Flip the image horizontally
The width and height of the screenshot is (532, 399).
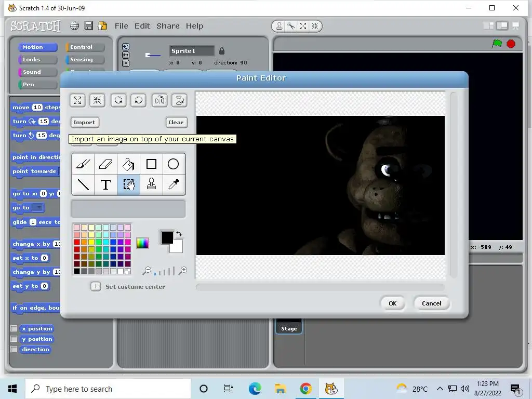(x=159, y=100)
